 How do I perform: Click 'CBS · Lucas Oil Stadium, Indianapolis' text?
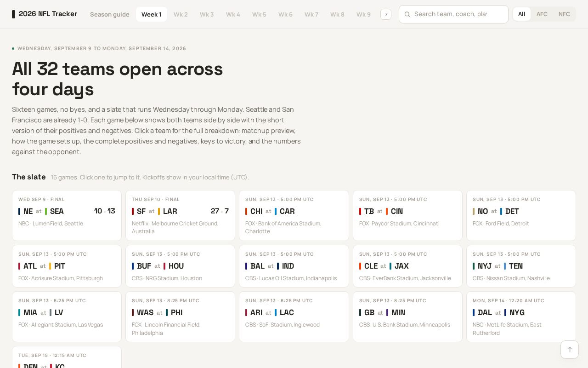pos(291,278)
